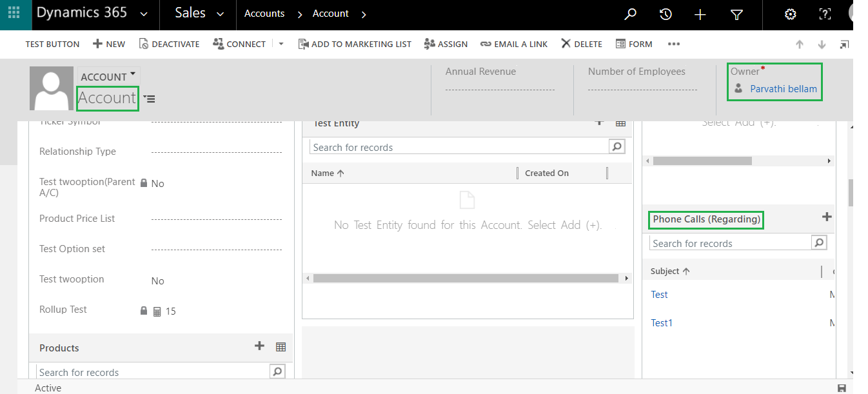Sort Test Entity by Name column
Screen dimensions: 868x394
coord(328,173)
